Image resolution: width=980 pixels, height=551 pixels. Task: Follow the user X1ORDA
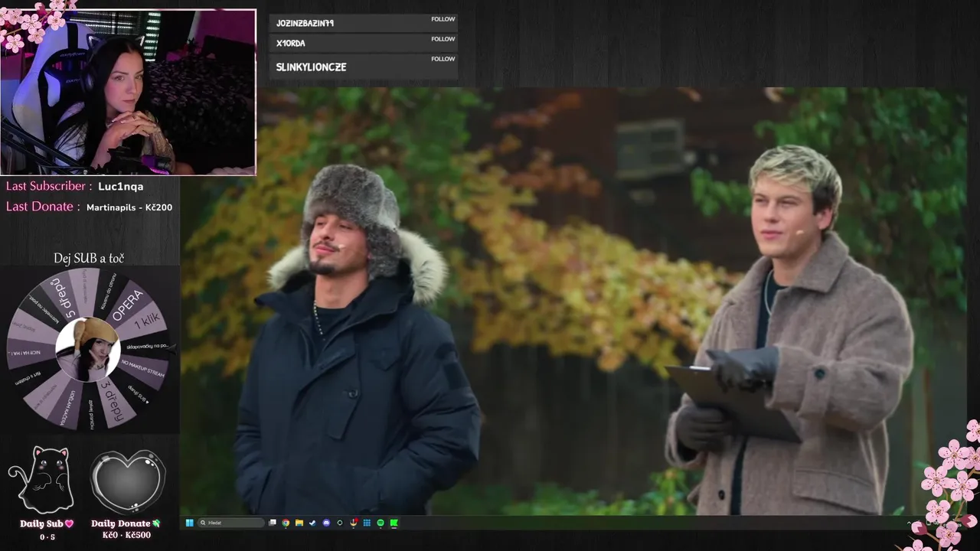443,39
